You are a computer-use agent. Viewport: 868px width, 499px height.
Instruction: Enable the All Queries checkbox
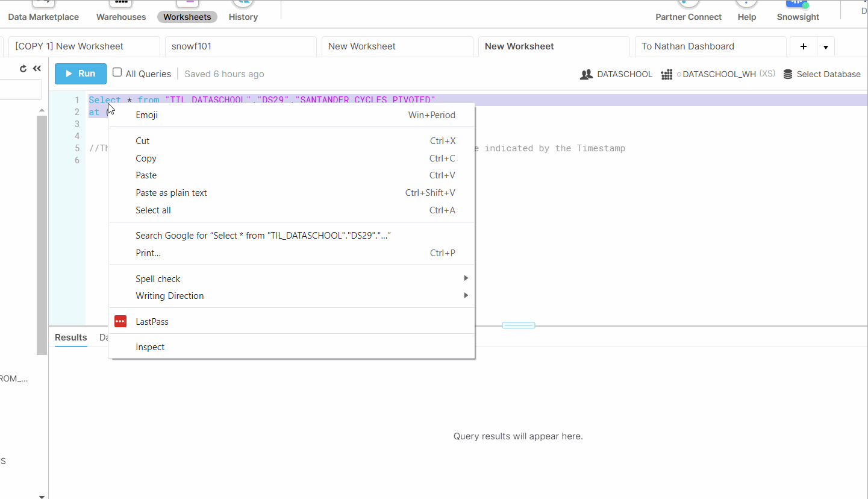point(117,73)
